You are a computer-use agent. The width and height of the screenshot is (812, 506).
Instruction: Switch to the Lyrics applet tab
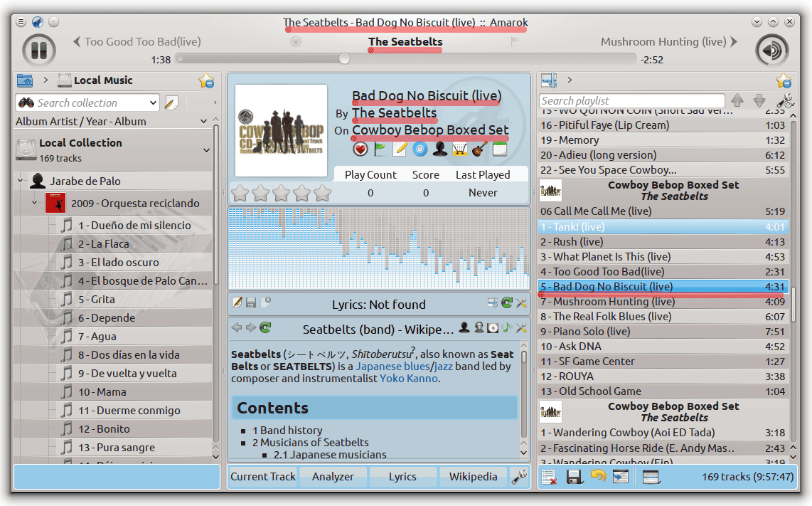click(402, 476)
